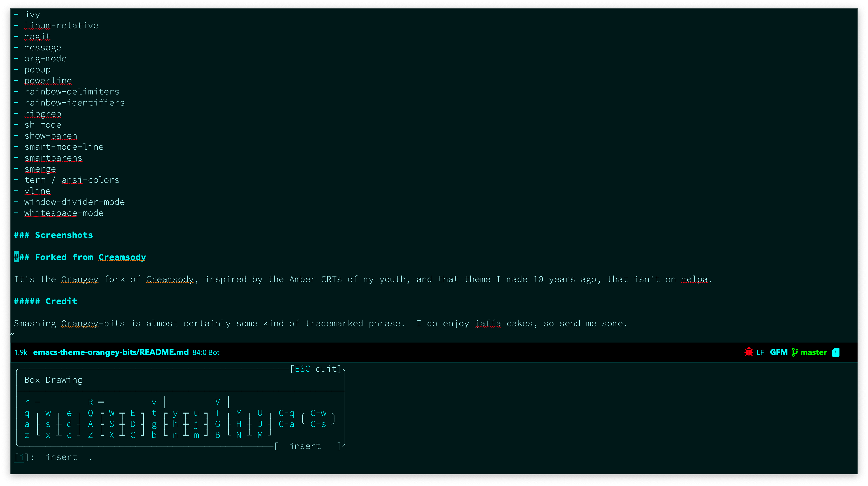The height and width of the screenshot is (486, 868).
Task: Click the ESC quit label on hydra
Action: tap(316, 369)
